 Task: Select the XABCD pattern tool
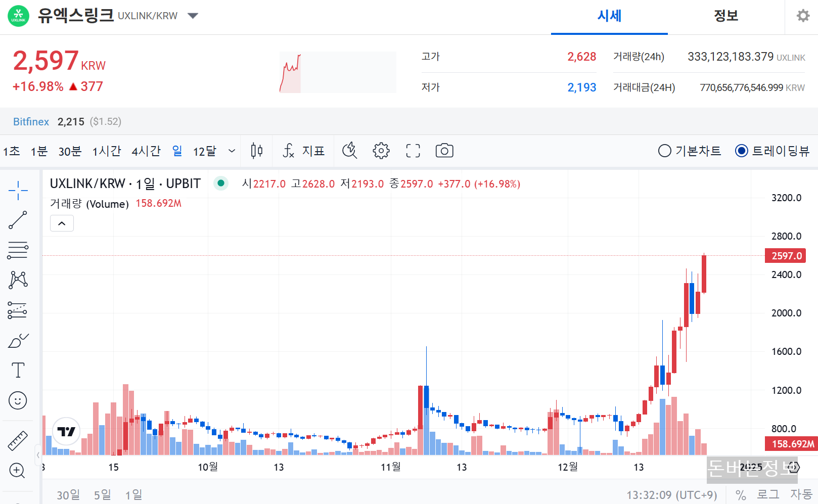[18, 280]
